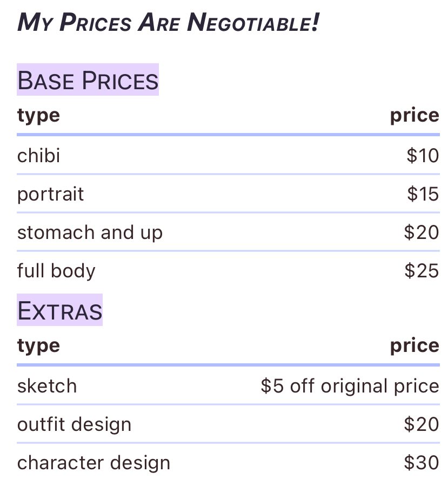Viewport: 448px width, 479px height.
Task: Click the $15 portrait price
Action: point(423,194)
